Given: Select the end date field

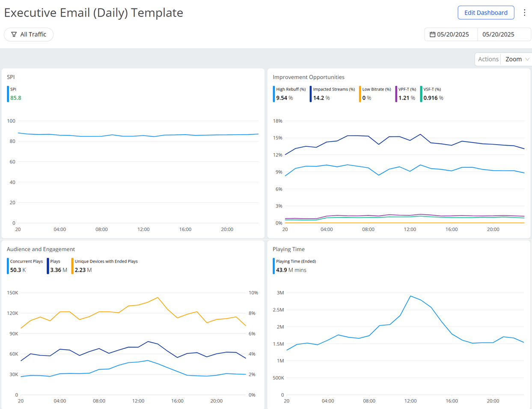Looking at the screenshot, I should pos(498,34).
